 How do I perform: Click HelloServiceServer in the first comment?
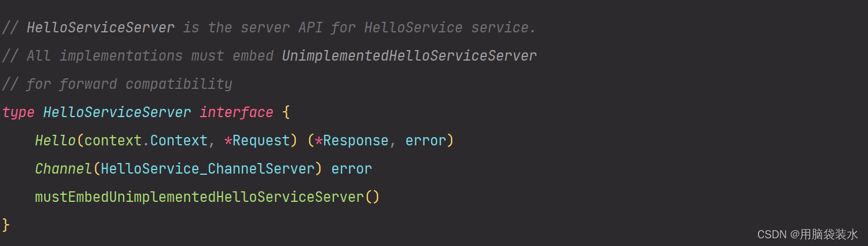point(101,28)
